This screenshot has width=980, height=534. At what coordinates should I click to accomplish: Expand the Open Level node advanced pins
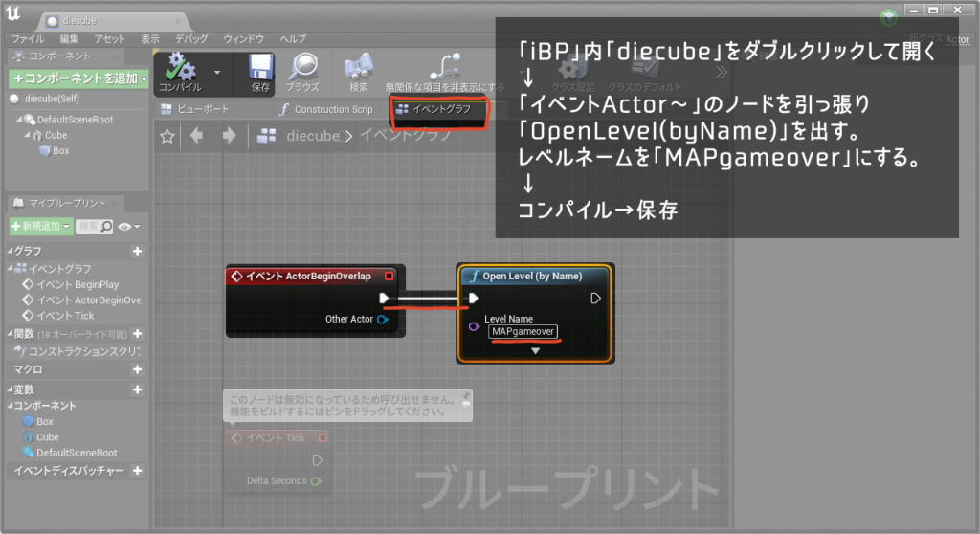[x=535, y=351]
